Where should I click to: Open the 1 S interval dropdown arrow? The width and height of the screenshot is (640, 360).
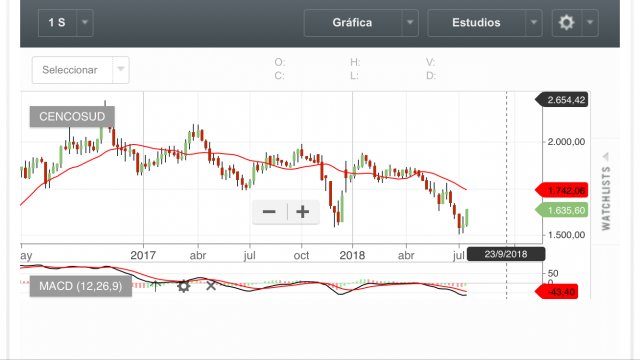pyautogui.click(x=85, y=22)
